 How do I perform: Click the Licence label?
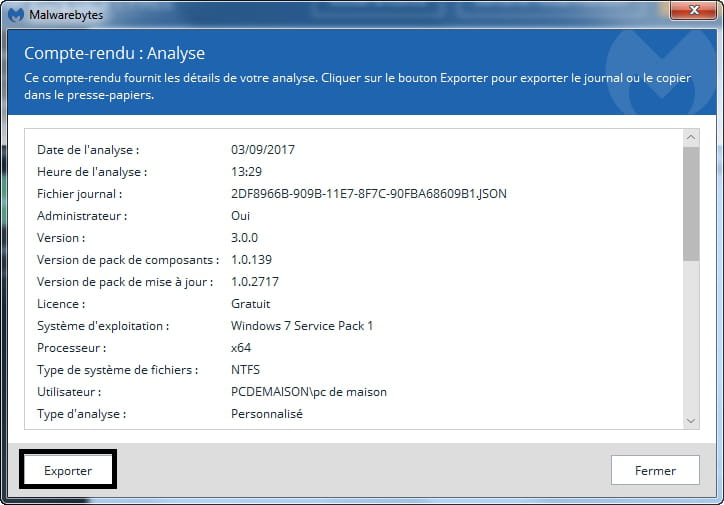61,304
